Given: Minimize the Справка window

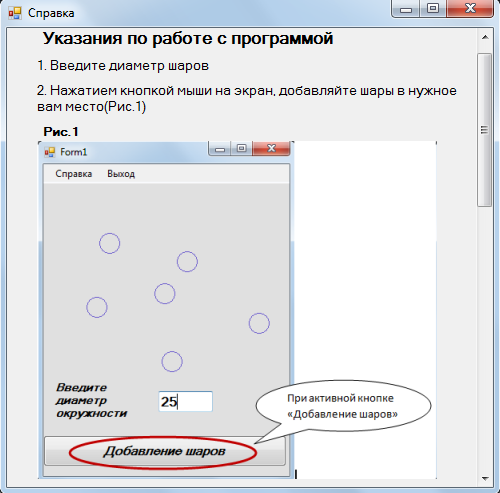Looking at the screenshot, I should pos(406,9).
